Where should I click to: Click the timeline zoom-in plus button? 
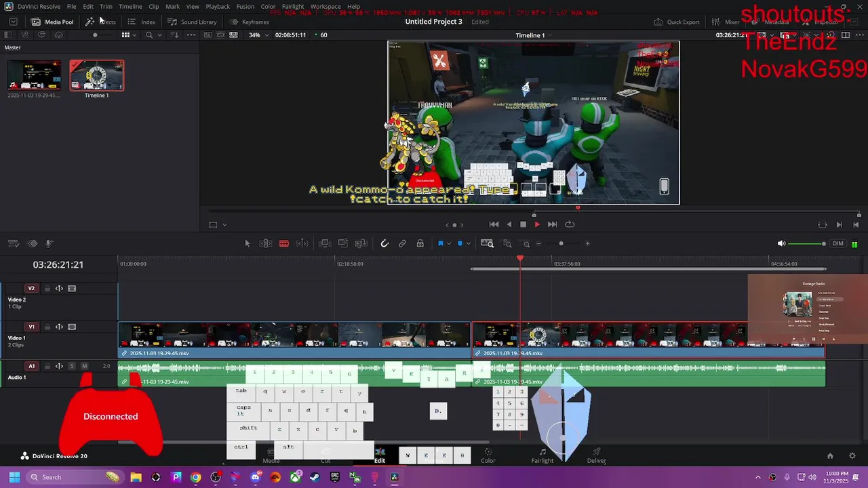pyautogui.click(x=587, y=243)
